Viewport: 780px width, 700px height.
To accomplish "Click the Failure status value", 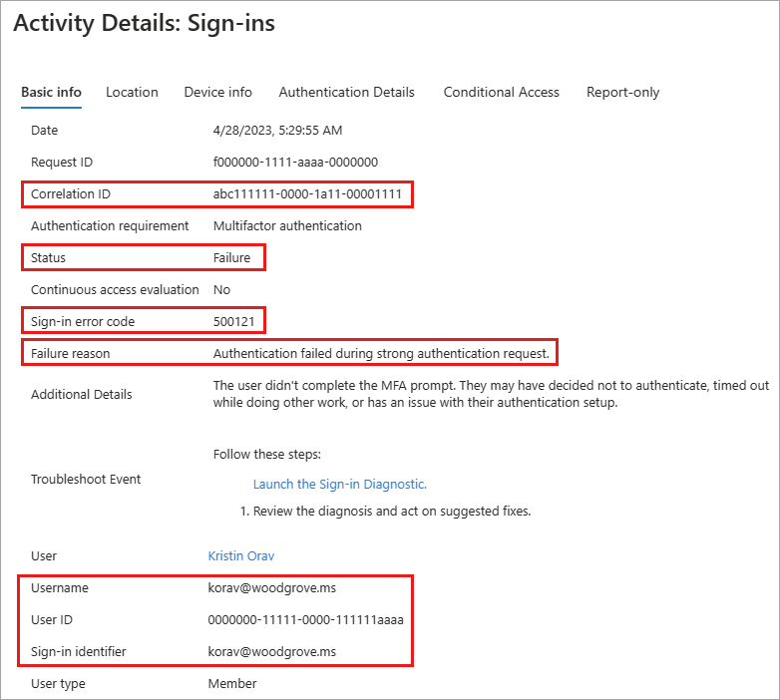I will tap(232, 257).
